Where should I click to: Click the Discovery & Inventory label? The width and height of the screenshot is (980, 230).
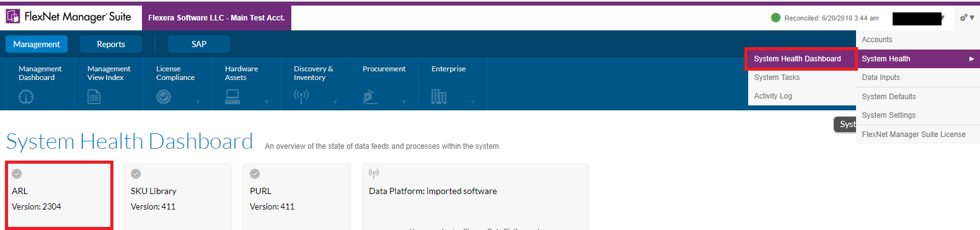(314, 73)
